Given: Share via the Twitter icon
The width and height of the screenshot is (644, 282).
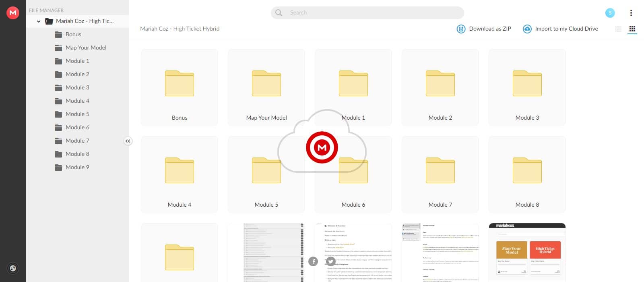Looking at the screenshot, I should point(330,261).
